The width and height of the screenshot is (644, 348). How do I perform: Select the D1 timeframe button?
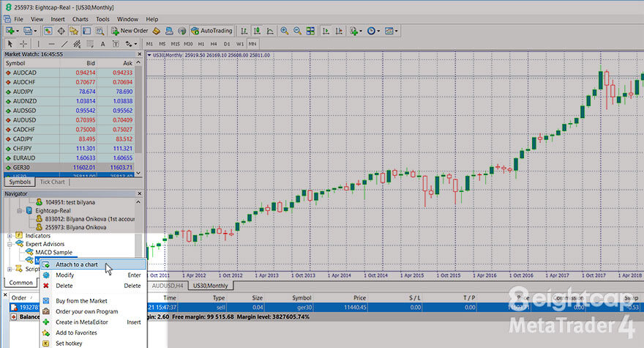(x=227, y=44)
